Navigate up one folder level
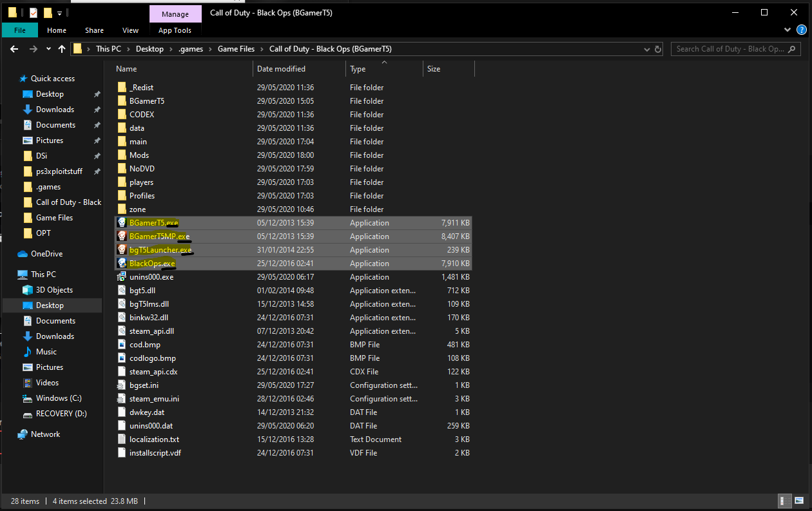Image resolution: width=812 pixels, height=511 pixels. 62,49
